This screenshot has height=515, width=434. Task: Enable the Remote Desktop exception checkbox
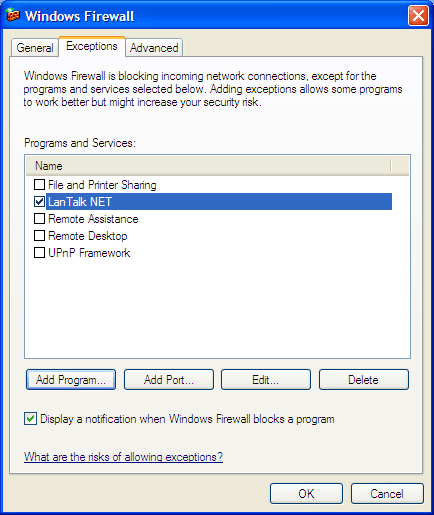(x=39, y=236)
